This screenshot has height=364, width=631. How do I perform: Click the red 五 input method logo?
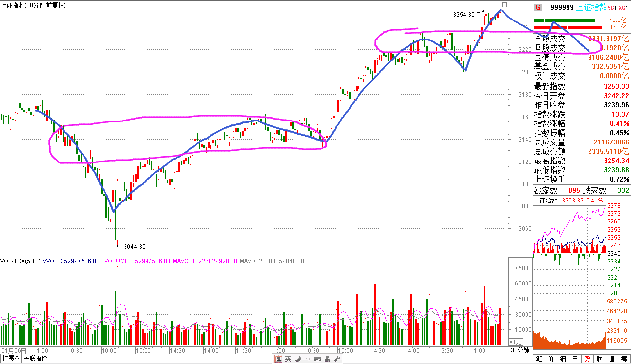click(x=278, y=359)
